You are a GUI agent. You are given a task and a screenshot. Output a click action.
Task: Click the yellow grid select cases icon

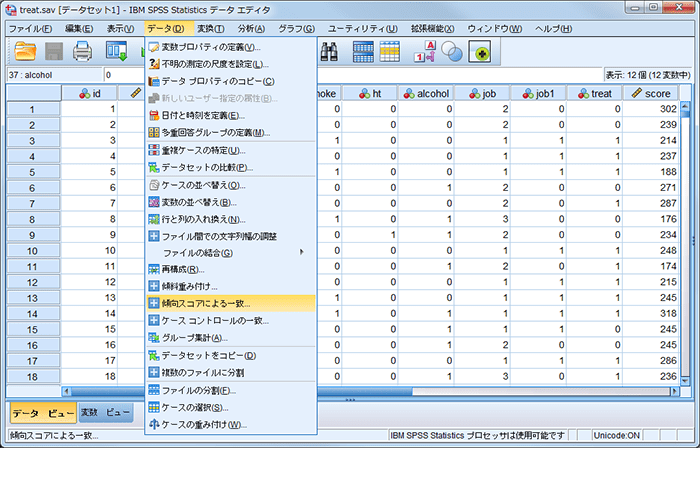pyautogui.click(x=390, y=51)
